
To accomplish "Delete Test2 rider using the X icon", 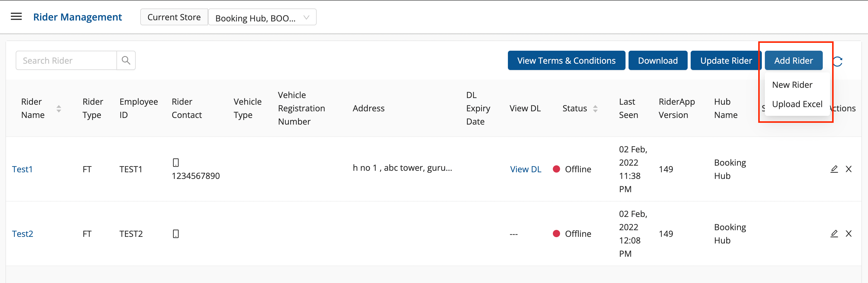I will [848, 234].
